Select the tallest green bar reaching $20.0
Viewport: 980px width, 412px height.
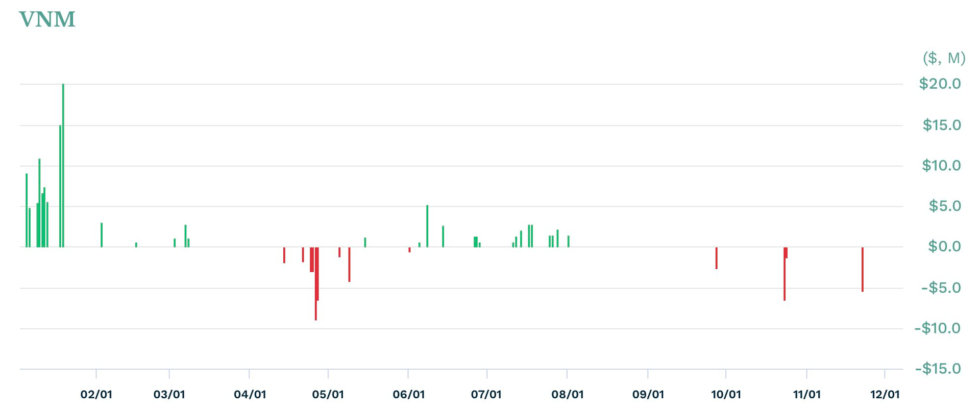point(63,165)
